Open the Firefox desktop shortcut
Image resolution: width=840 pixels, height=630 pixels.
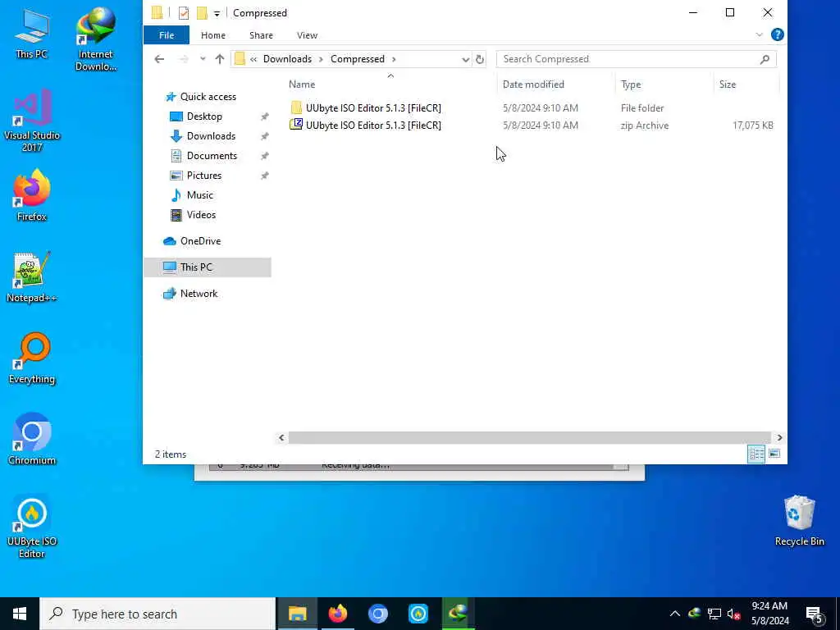(x=32, y=195)
